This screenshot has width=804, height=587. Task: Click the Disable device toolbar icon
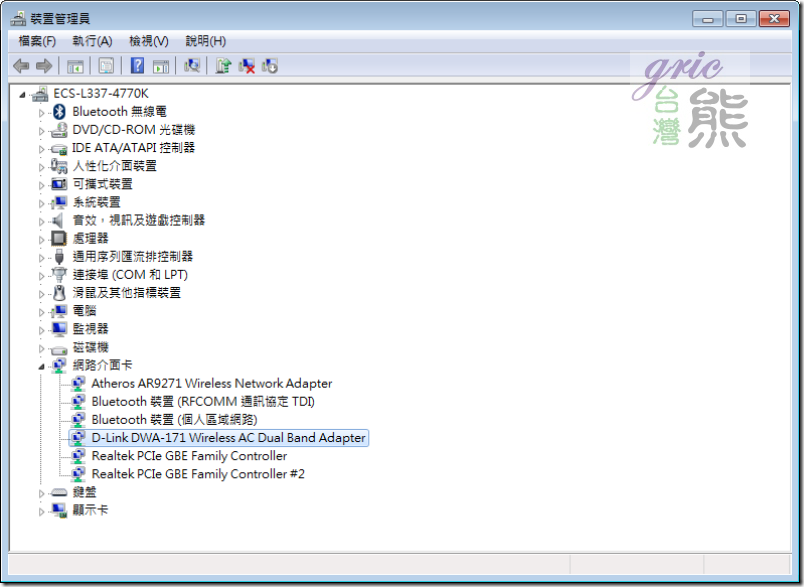(270, 66)
